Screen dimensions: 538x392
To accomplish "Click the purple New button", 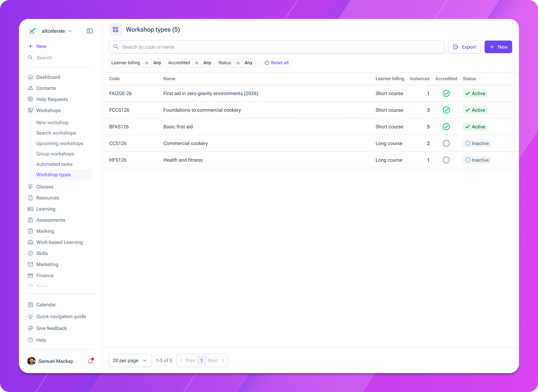I will click(498, 47).
